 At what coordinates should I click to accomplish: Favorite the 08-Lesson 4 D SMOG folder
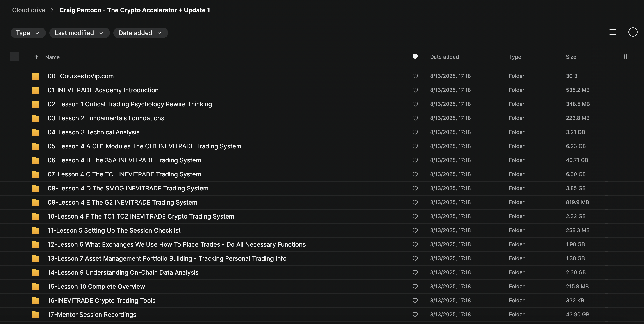point(415,188)
